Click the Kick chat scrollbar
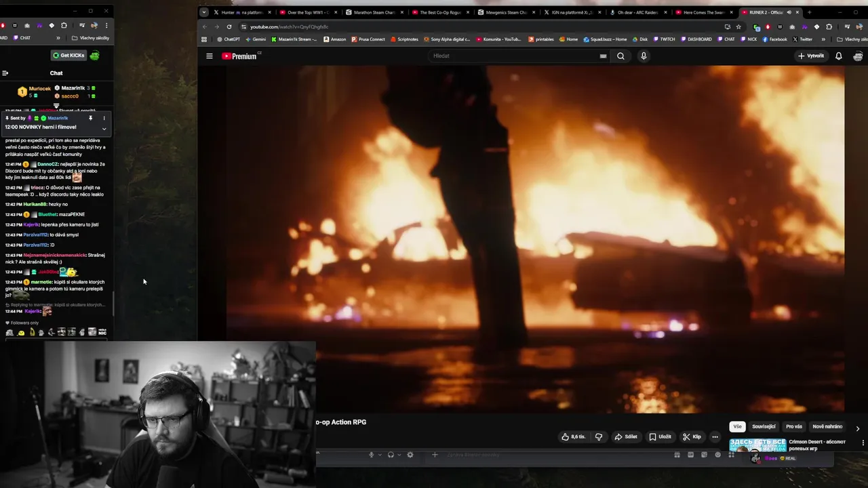 tap(113, 304)
